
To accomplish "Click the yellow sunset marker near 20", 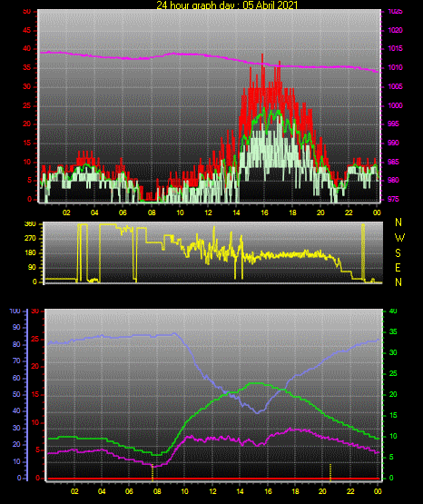I will pyautogui.click(x=330, y=472).
